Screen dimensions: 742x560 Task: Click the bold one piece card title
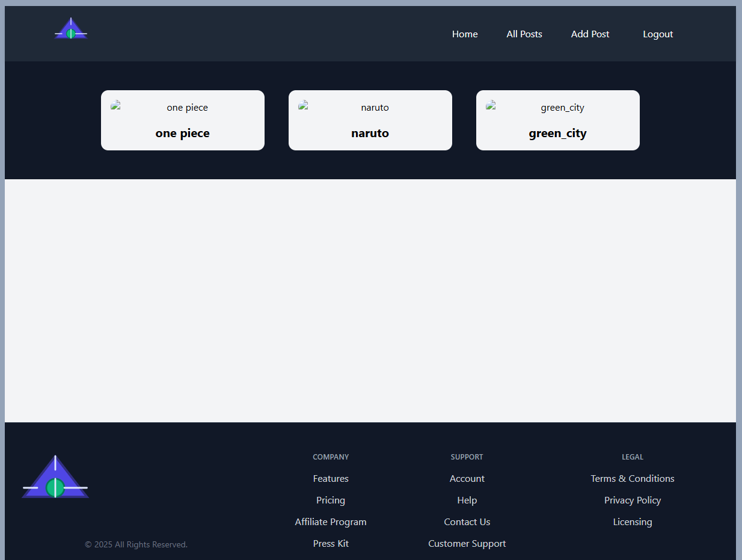[x=183, y=134]
